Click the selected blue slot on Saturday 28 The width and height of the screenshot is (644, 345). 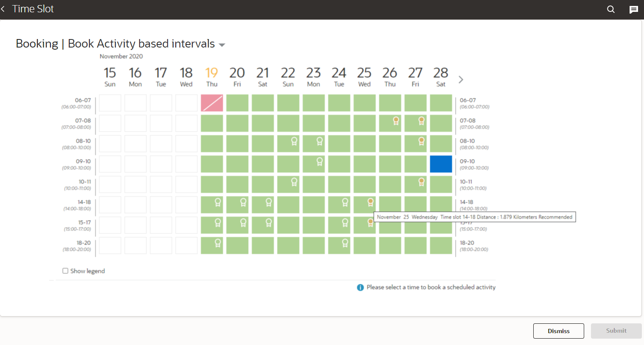441,164
